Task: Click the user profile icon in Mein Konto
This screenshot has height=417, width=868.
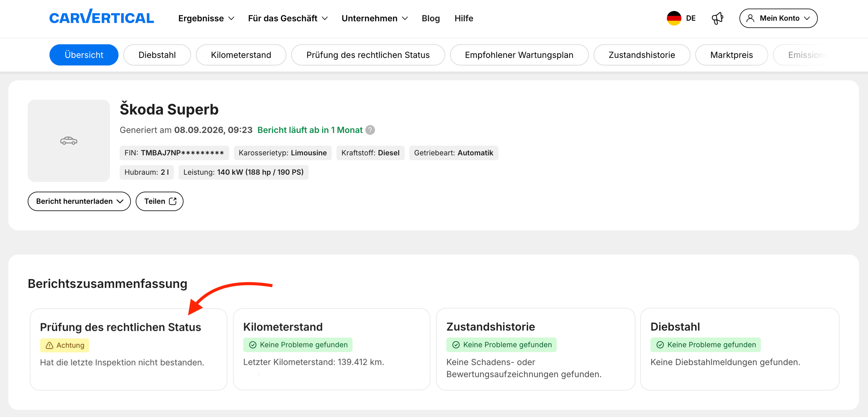Action: [x=750, y=18]
